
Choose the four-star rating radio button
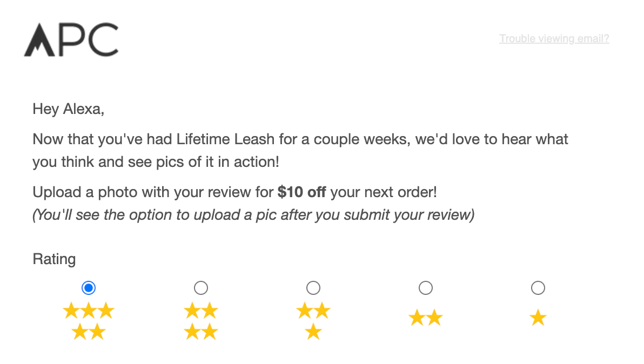[x=201, y=288]
